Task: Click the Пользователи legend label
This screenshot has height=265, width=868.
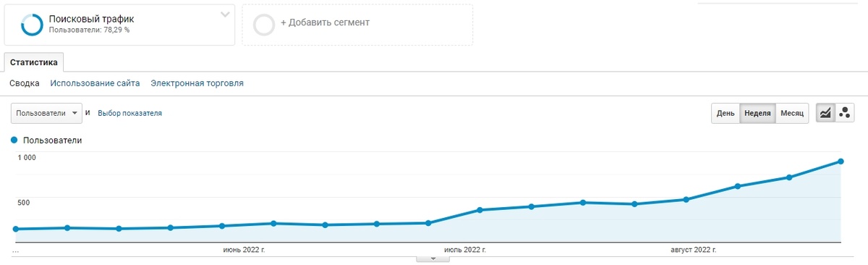Action: (x=52, y=140)
